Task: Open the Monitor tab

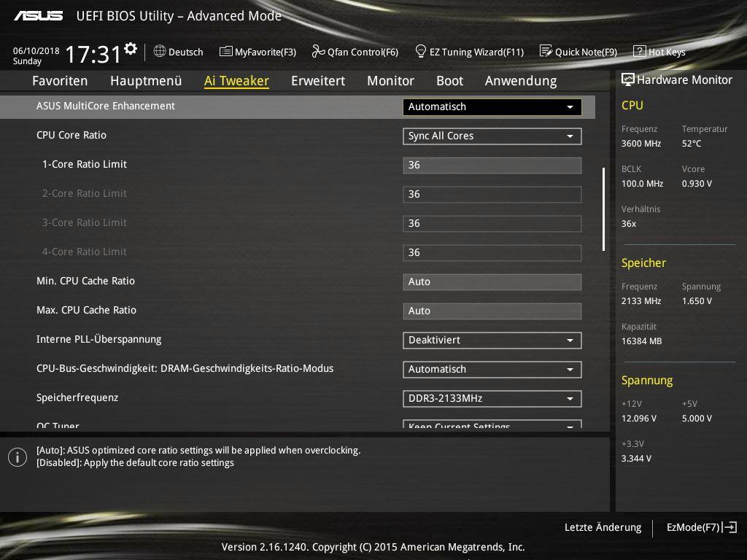Action: click(391, 81)
